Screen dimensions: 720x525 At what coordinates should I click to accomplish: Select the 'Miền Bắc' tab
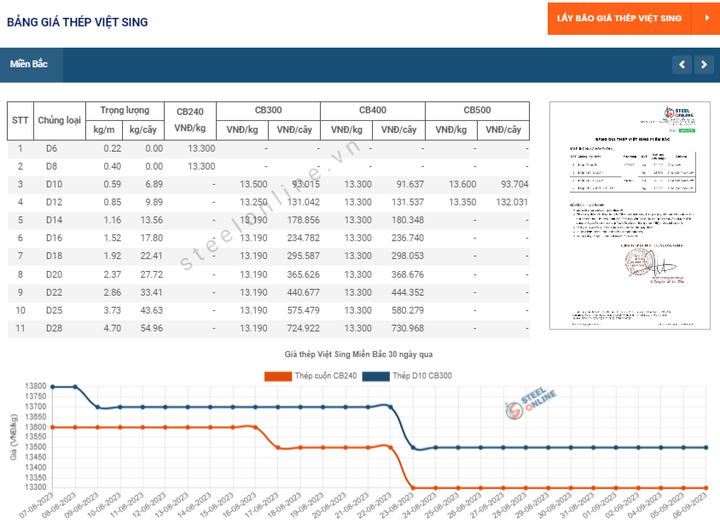32,65
